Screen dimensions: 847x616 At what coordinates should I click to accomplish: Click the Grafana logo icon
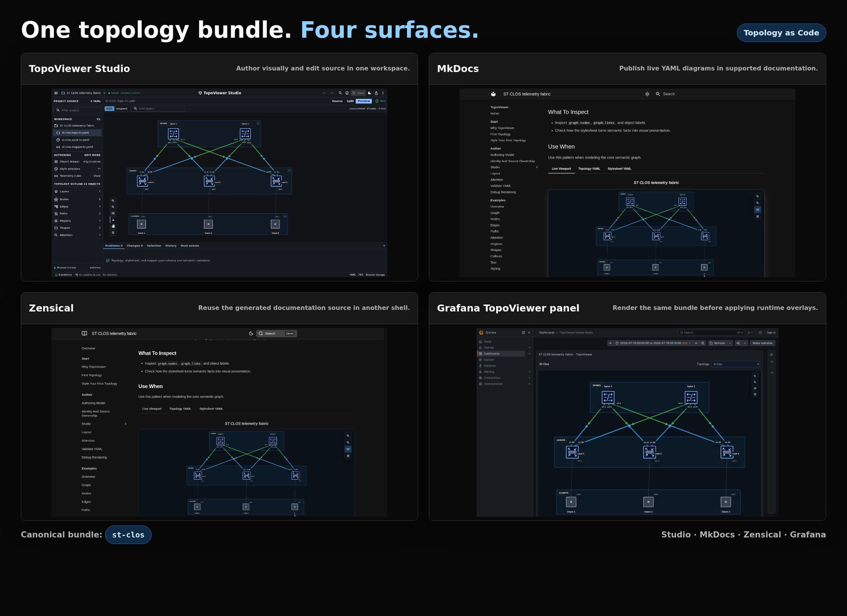point(481,333)
